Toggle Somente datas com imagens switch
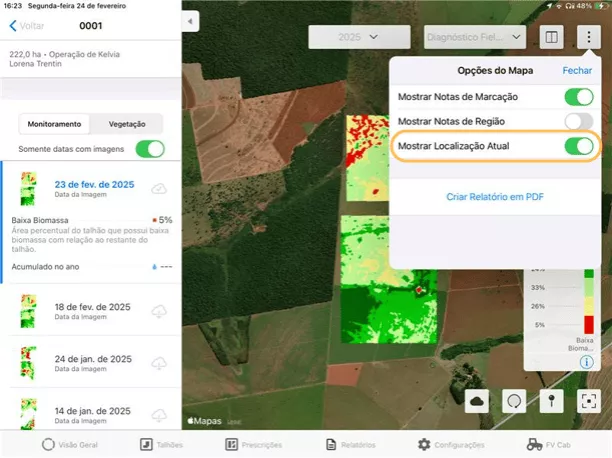Screen dimensions: 612x458 pyautogui.click(x=149, y=149)
